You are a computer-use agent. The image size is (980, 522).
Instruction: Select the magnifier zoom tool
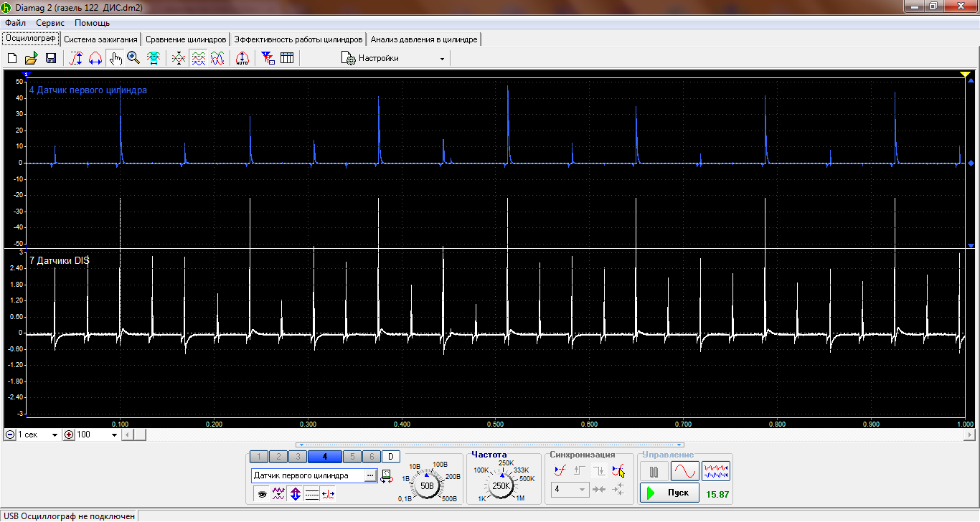[x=133, y=58]
